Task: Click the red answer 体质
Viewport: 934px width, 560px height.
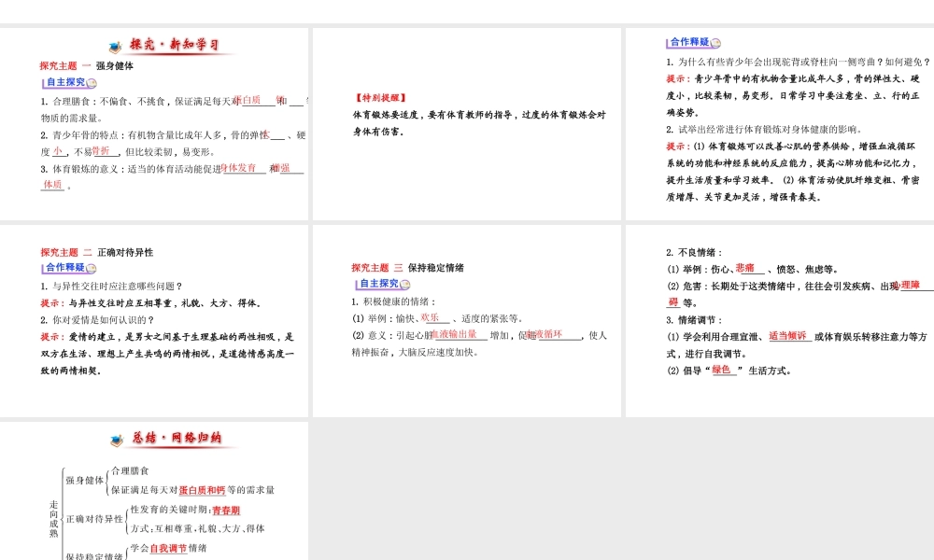Action: (x=52, y=185)
